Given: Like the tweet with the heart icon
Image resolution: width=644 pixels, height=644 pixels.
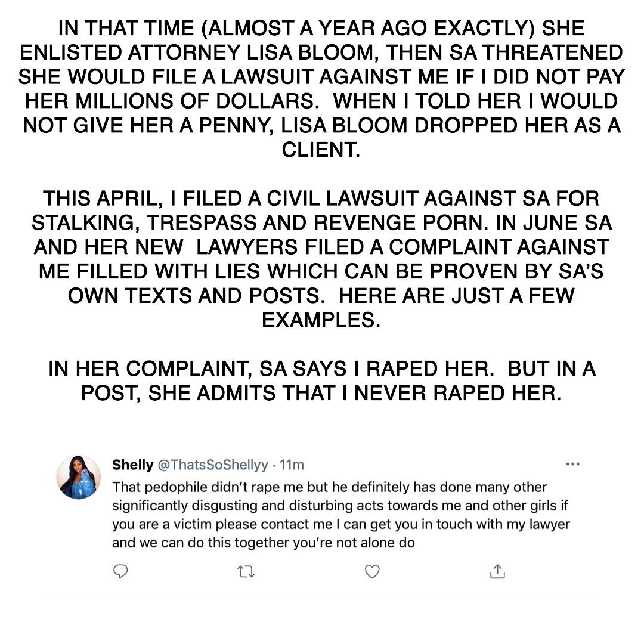Looking at the screenshot, I should (x=372, y=572).
